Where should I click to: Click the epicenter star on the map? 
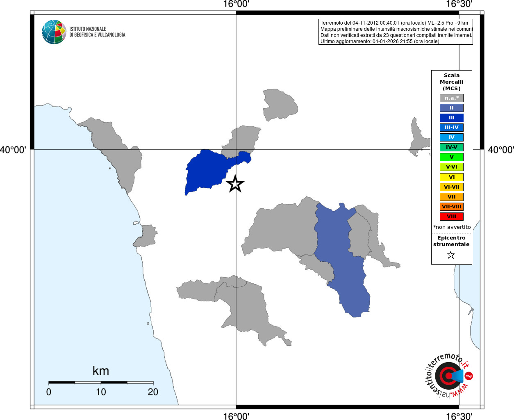(x=235, y=183)
